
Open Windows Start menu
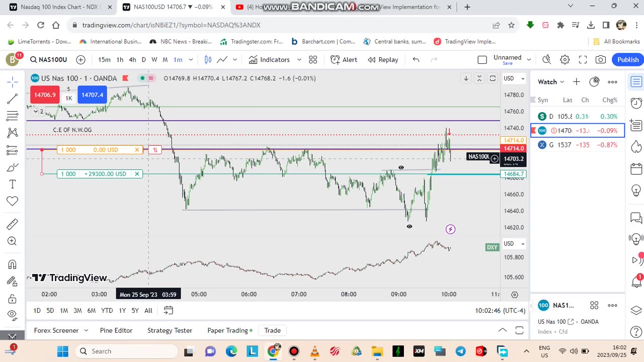point(62,351)
